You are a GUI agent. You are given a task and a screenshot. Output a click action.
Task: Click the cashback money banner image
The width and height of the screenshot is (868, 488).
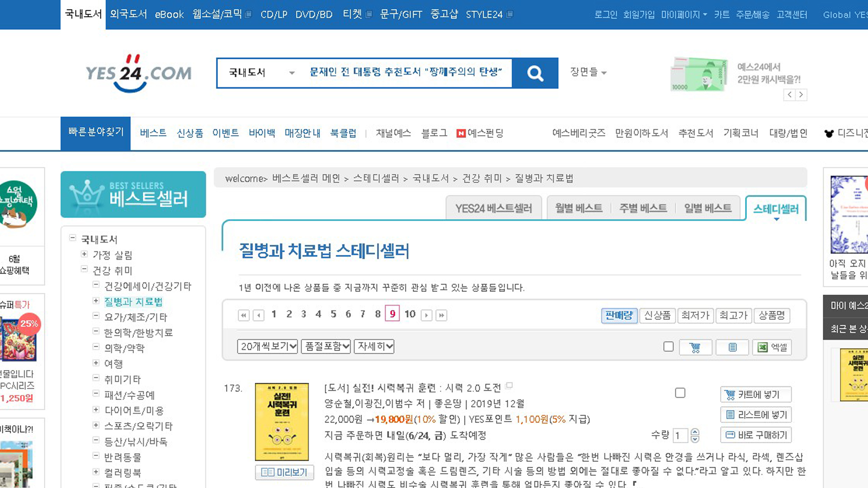pos(699,74)
